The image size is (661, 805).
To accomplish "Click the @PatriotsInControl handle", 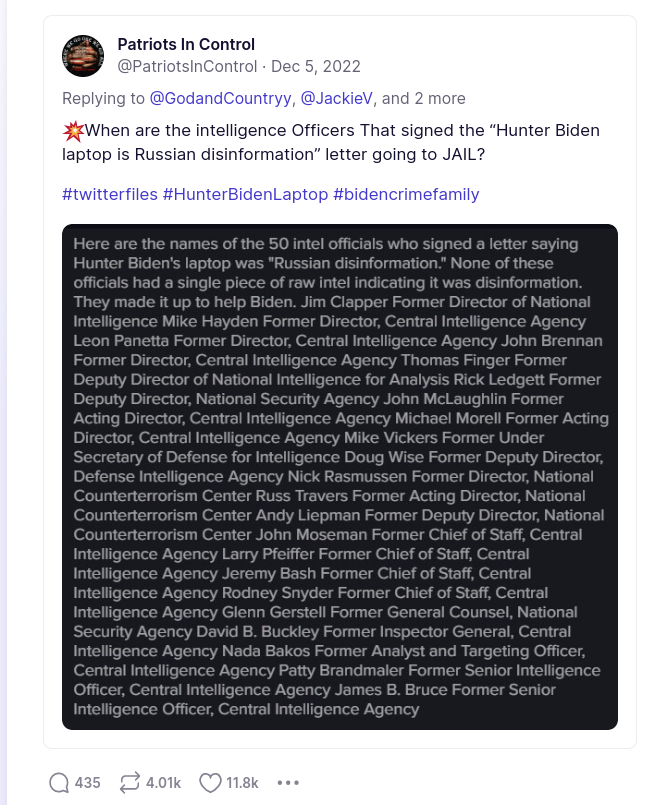I will pos(187,67).
